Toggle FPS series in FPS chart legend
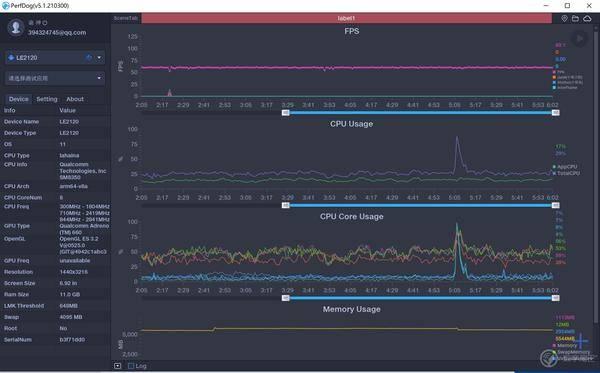The image size is (600, 373). coord(558,72)
